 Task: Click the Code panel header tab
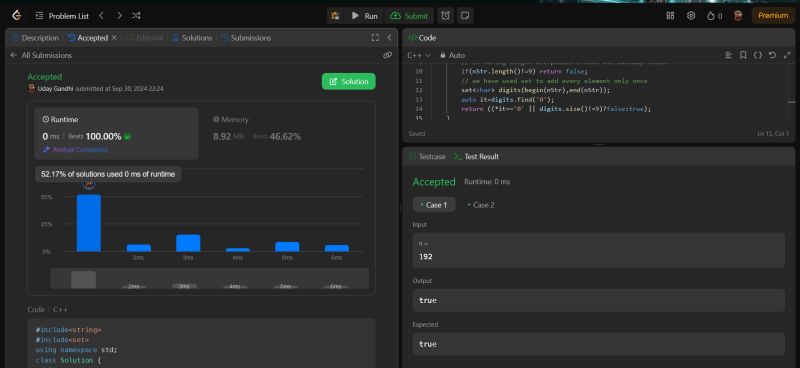(x=422, y=38)
